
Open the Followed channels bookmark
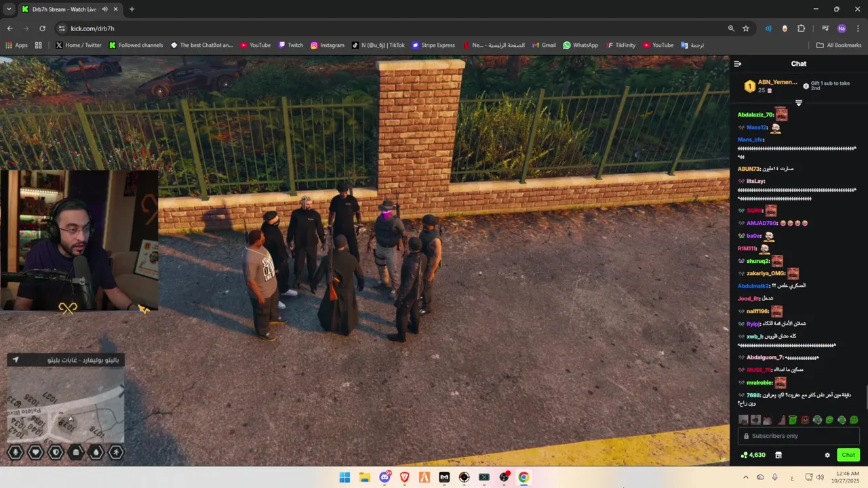[136, 45]
